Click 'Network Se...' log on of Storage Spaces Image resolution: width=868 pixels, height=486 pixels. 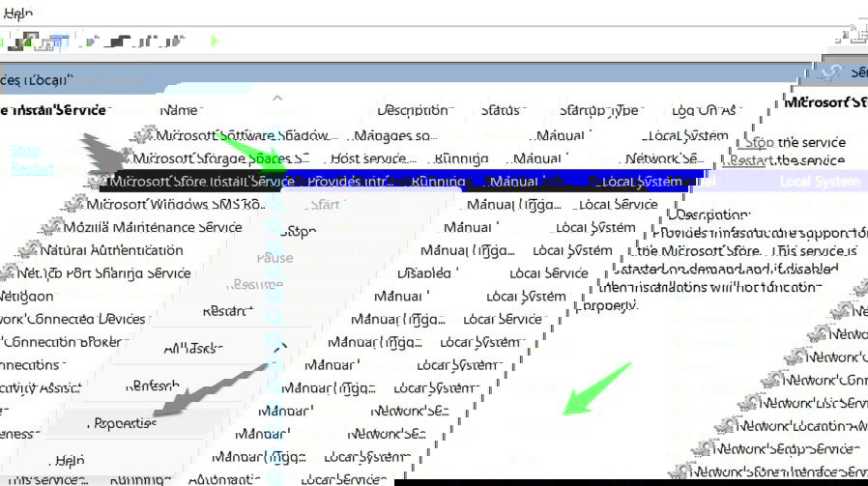point(664,158)
